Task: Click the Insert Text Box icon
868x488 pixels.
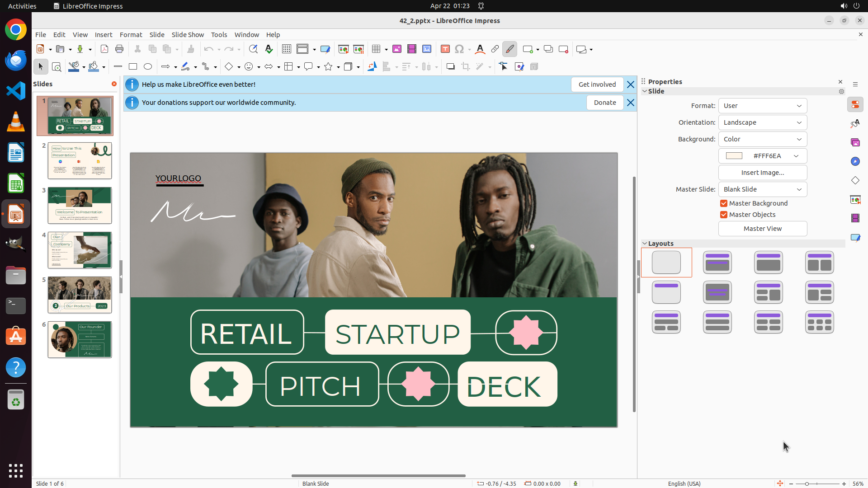Action: pos(445,49)
